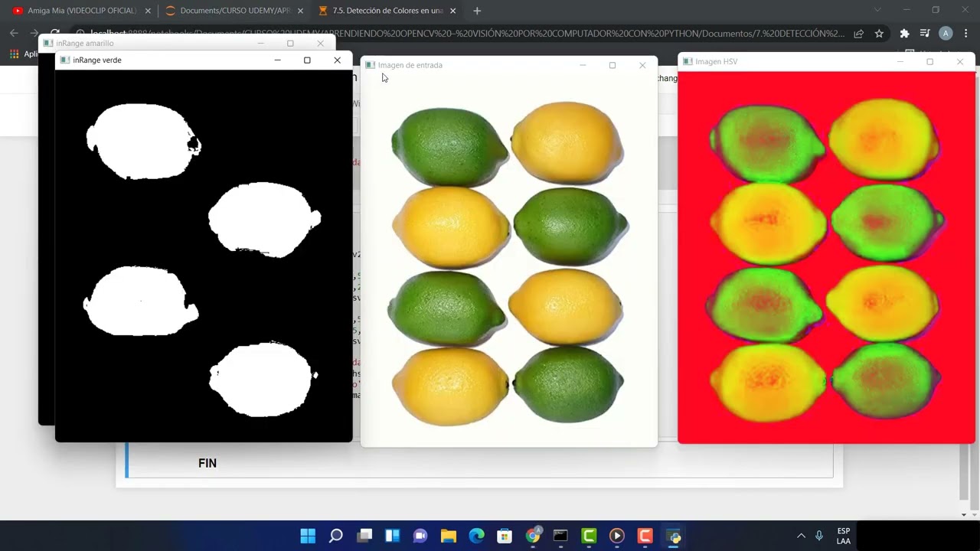Viewport: 980px width, 551px height.
Task: Minimize the inRange amarillo window
Action: click(260, 43)
